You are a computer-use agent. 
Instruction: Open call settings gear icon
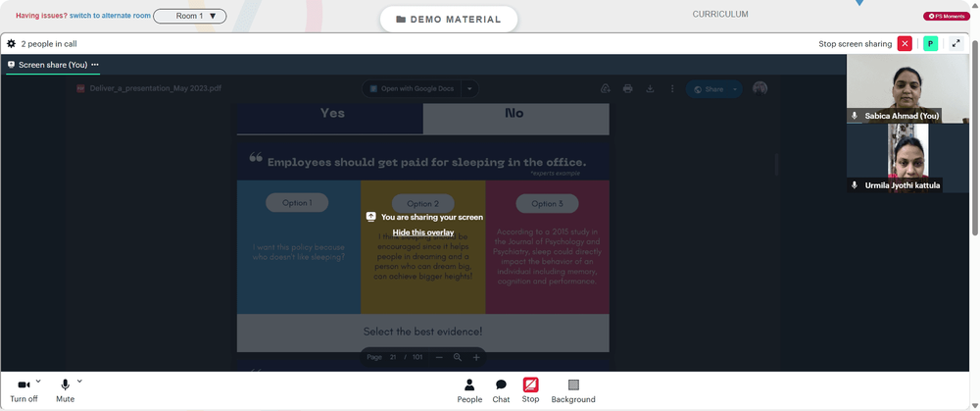click(11, 44)
